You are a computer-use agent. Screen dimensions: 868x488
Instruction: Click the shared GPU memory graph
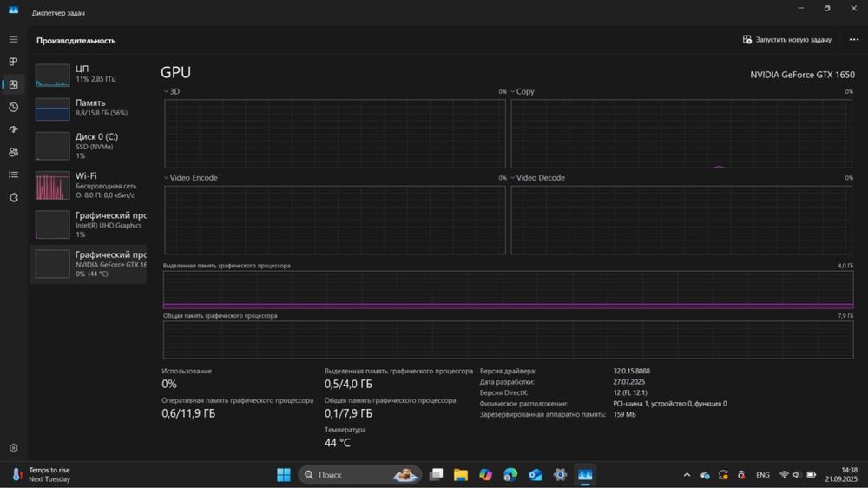tap(508, 340)
